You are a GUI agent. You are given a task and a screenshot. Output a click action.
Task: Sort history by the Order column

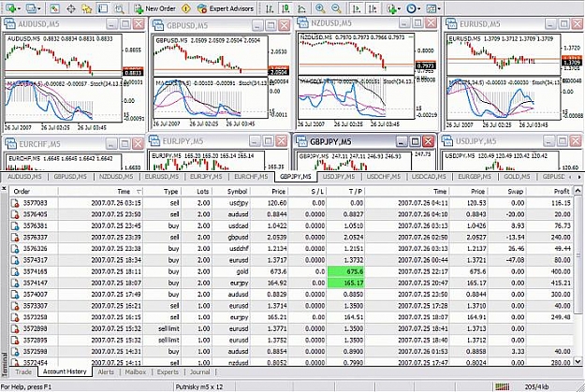pos(34,192)
